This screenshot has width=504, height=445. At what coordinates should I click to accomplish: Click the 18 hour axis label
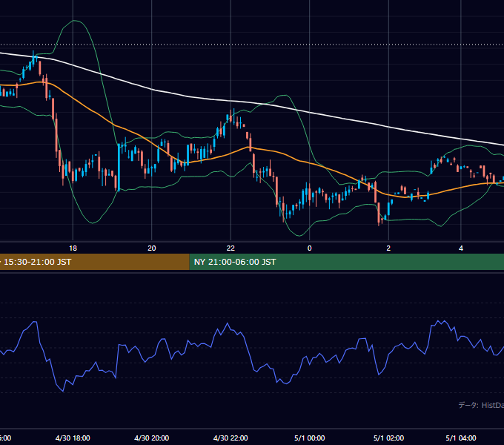coord(73,248)
